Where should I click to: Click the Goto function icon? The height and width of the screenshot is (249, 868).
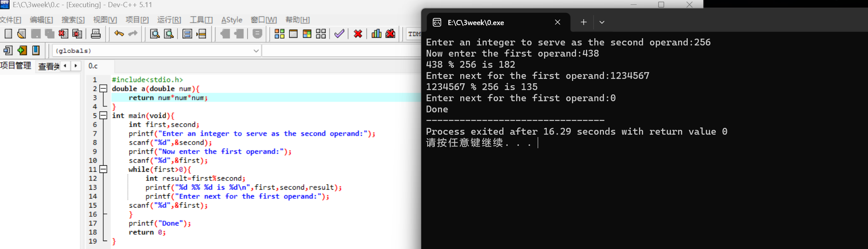(187, 34)
